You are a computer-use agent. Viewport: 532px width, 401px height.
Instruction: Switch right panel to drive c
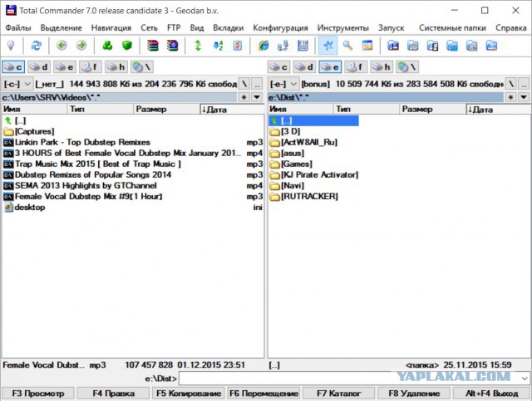pyautogui.click(x=278, y=67)
